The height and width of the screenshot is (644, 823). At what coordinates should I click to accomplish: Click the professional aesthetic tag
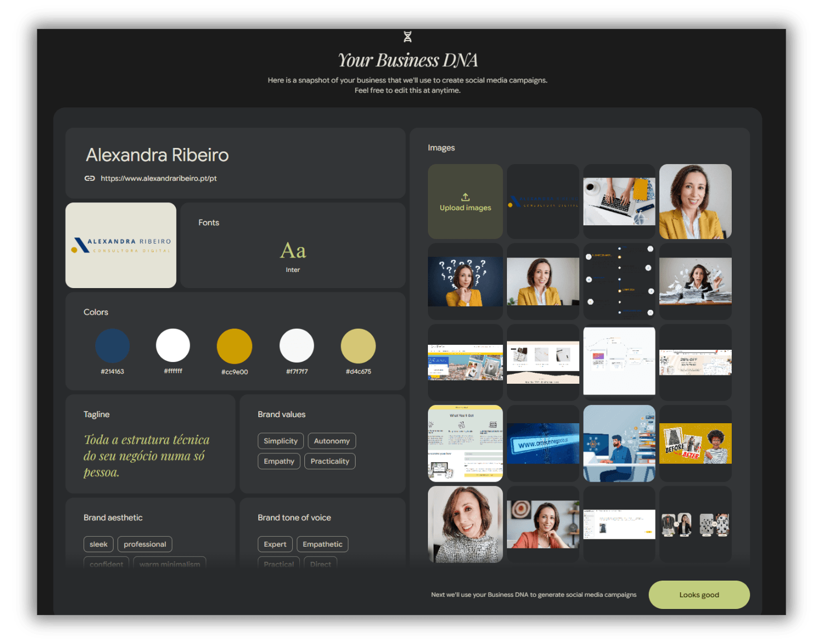(x=145, y=544)
